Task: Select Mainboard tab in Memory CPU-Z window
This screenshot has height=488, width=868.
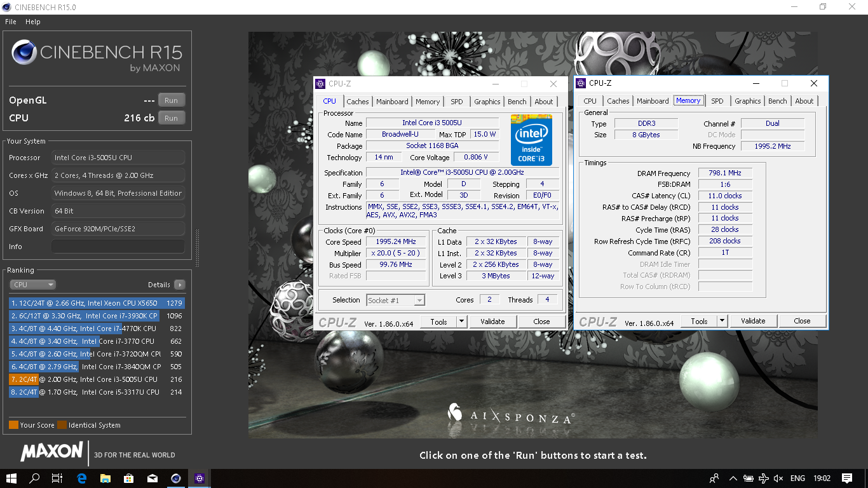Action: [x=653, y=101]
